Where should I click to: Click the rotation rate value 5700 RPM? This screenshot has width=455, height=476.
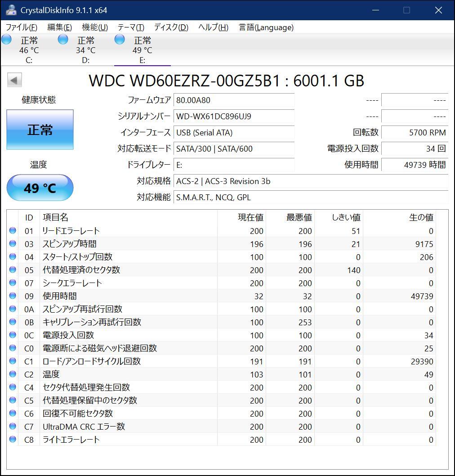(x=415, y=132)
